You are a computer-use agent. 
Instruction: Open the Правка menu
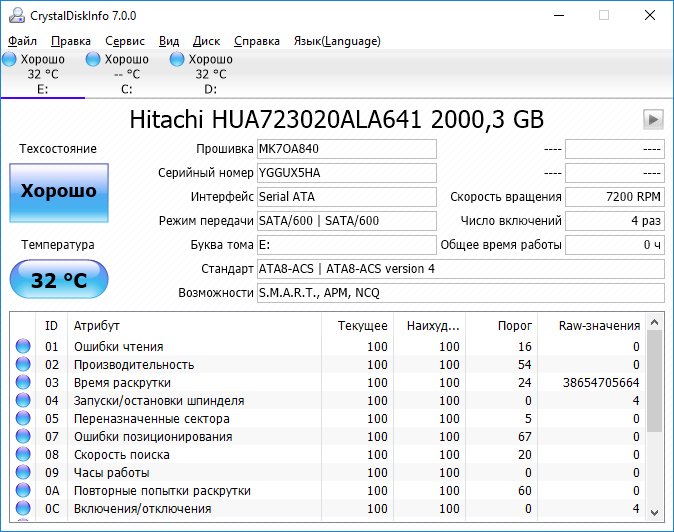(x=71, y=41)
